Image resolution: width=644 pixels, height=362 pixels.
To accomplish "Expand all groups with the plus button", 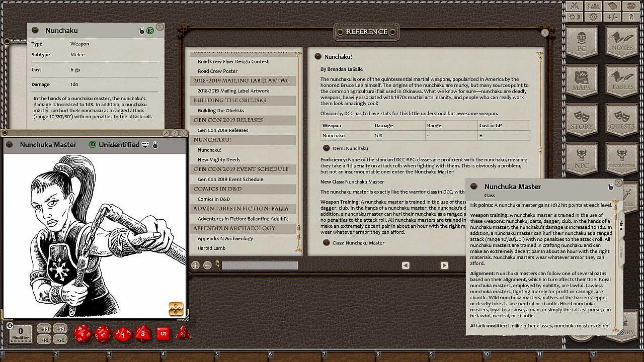I will pos(195,265).
